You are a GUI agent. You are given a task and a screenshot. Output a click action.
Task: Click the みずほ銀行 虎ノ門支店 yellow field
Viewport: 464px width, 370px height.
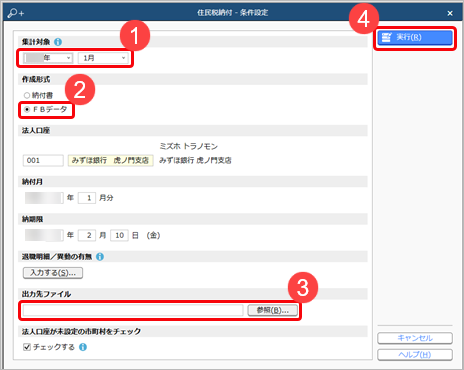111,160
